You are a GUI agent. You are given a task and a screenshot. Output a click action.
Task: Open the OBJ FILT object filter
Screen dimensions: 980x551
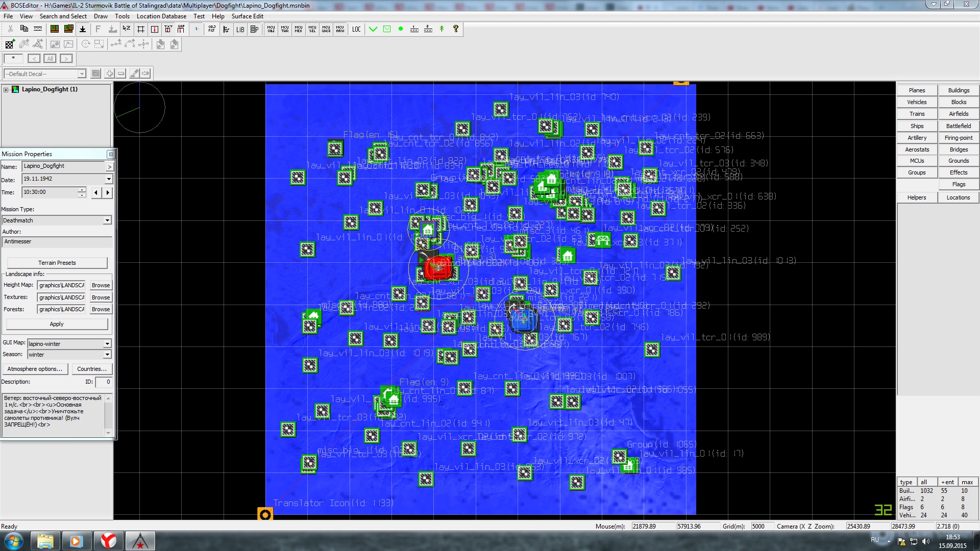[212, 29]
